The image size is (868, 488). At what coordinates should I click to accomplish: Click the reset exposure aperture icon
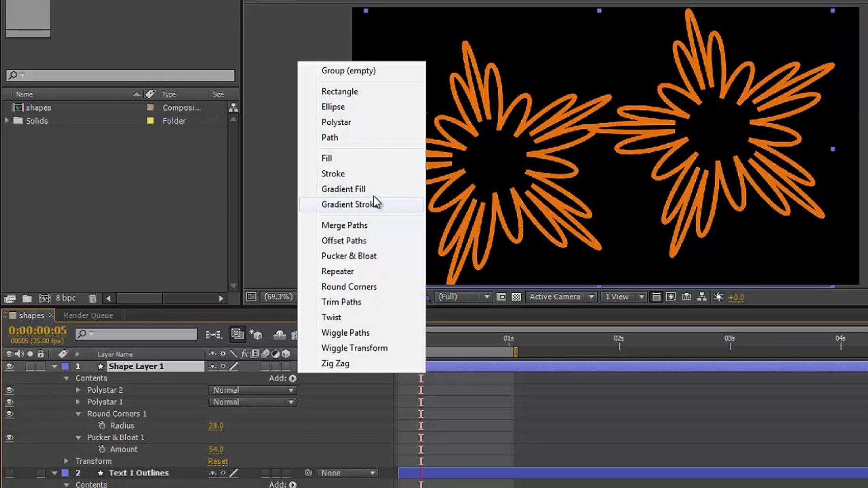coord(718,297)
